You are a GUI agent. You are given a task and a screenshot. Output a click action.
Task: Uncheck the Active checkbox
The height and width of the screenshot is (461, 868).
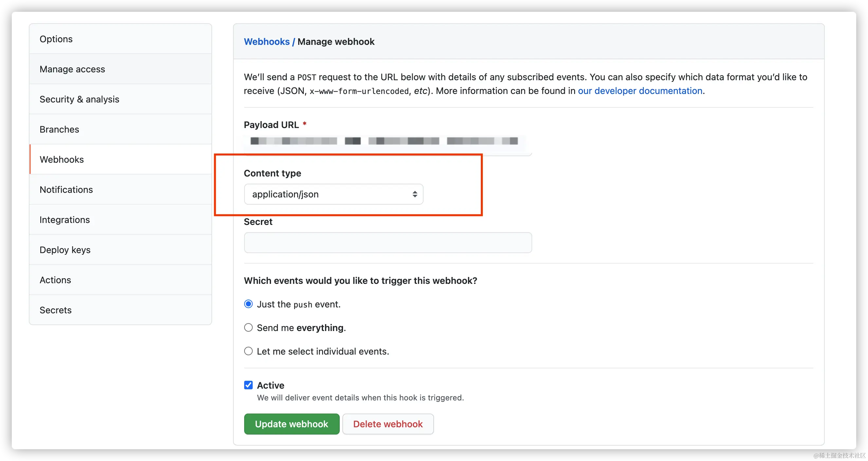(x=248, y=385)
